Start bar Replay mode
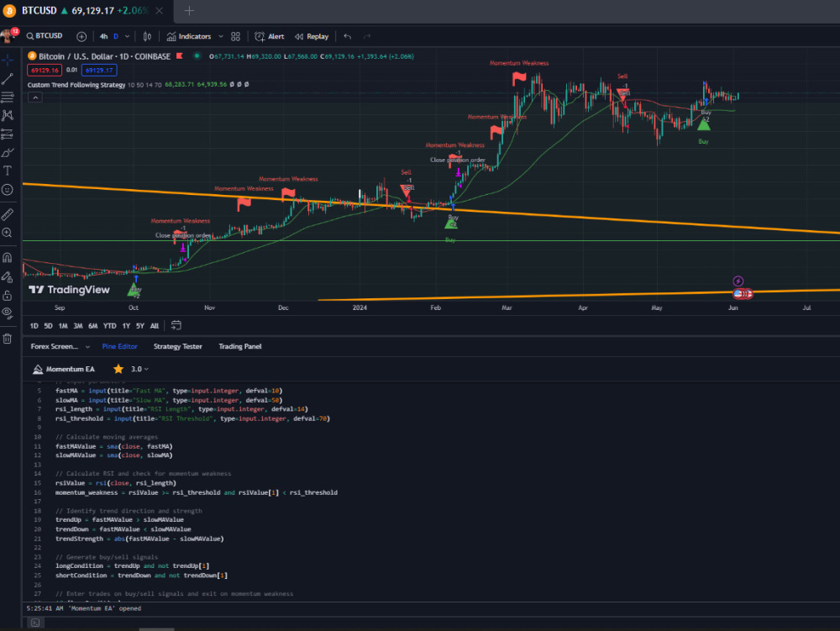This screenshot has width=840, height=631. (x=312, y=36)
